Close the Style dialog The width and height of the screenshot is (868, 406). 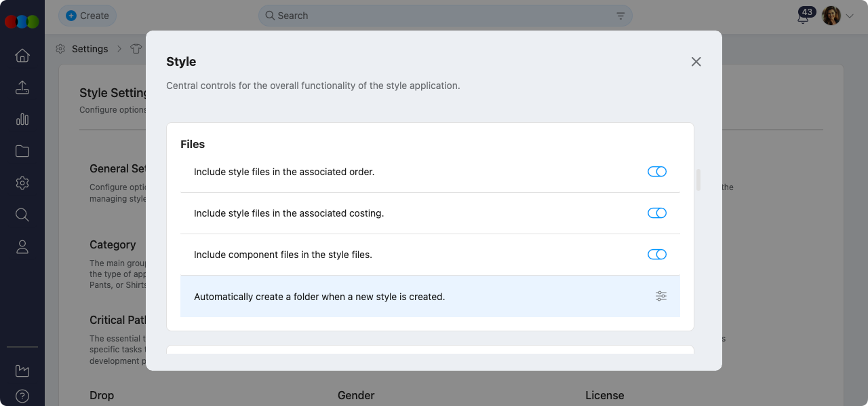pyautogui.click(x=696, y=62)
